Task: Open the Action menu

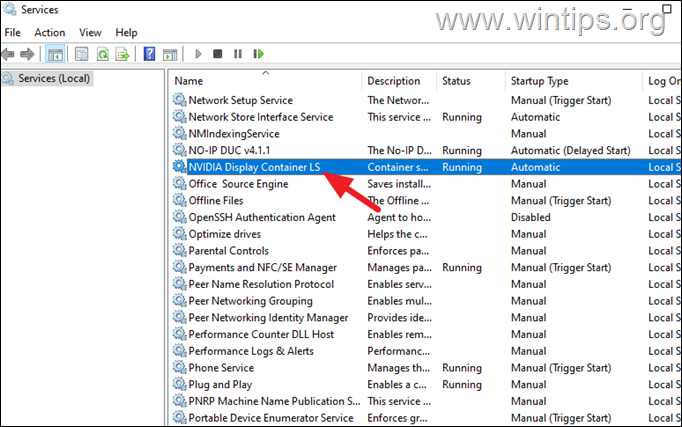Action: pyautogui.click(x=50, y=33)
